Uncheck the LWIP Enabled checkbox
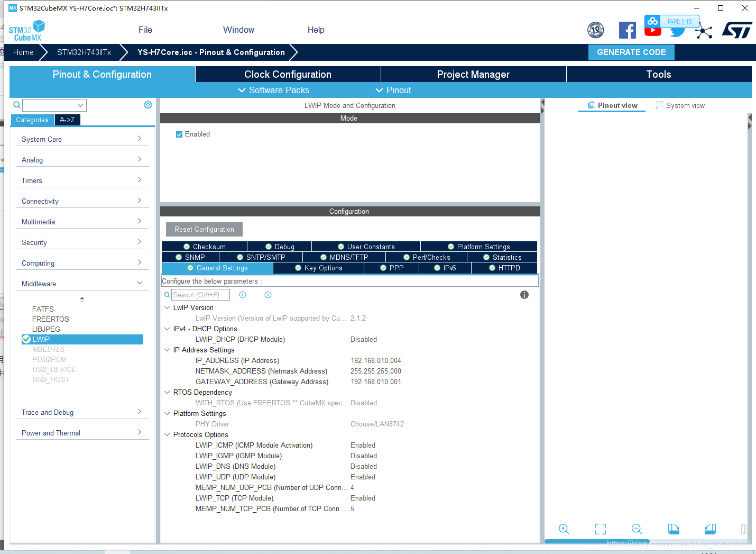Image resolution: width=756 pixels, height=554 pixels. click(179, 134)
